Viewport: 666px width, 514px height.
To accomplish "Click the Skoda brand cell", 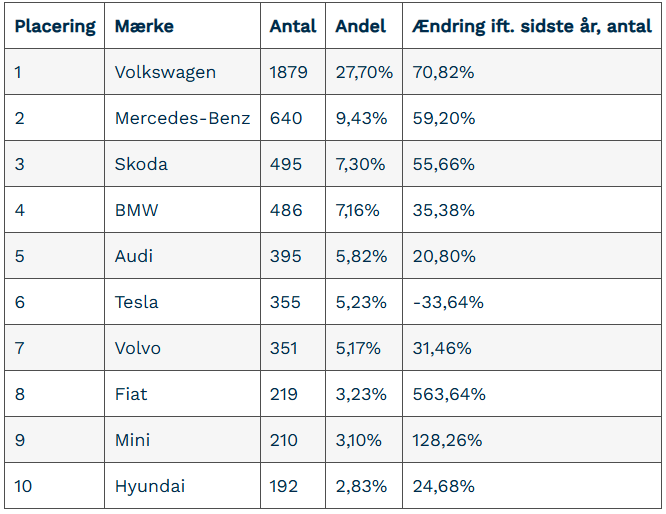I will (141, 164).
